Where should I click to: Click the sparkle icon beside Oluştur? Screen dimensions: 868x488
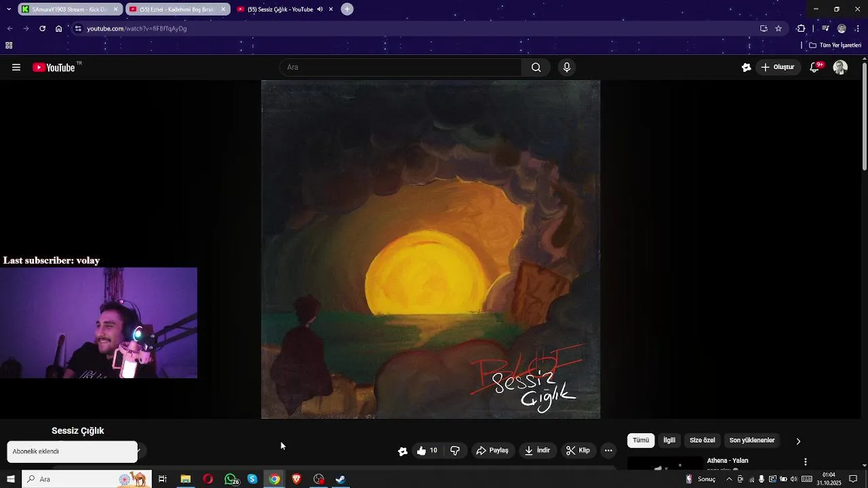[746, 67]
